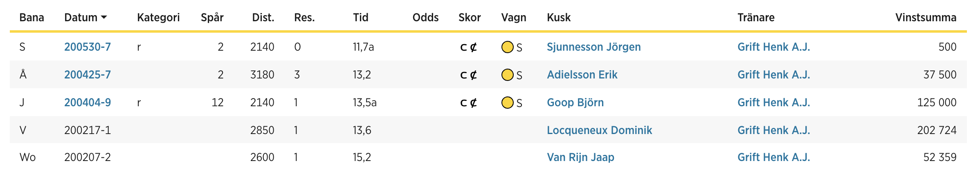Open race link 200425-7
Viewport: 980px width, 170px height.
tap(88, 75)
